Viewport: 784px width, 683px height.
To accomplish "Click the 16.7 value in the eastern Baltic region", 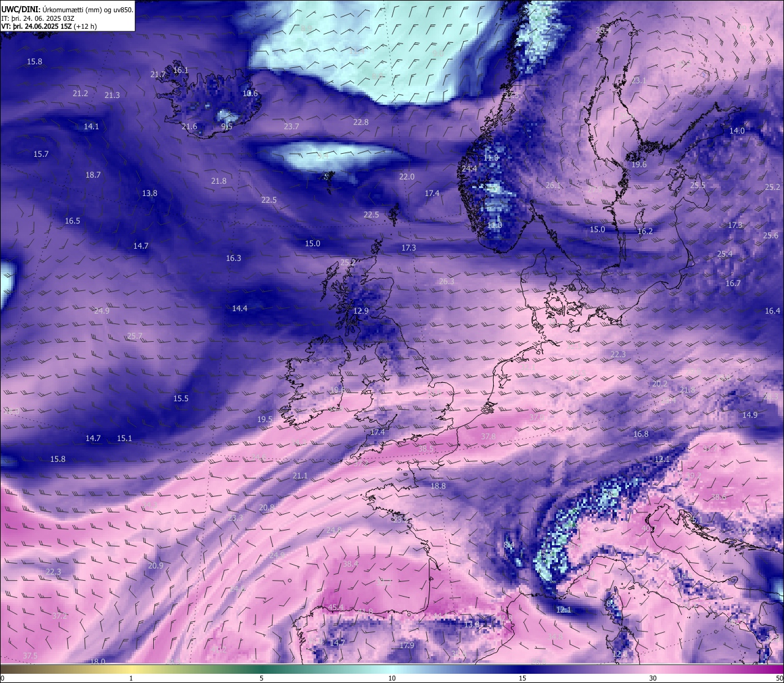I will point(733,284).
